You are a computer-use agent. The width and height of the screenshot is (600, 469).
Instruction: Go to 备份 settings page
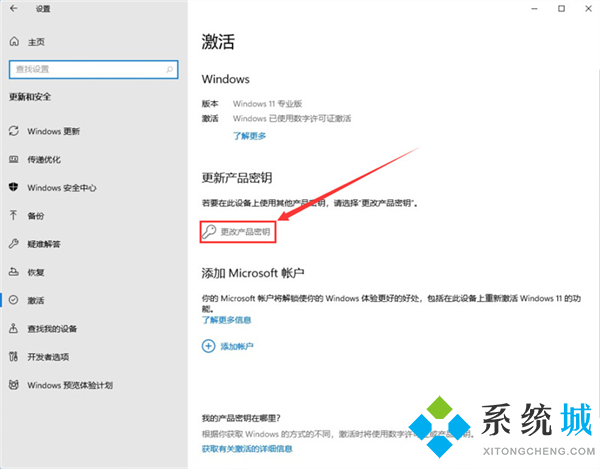point(35,216)
